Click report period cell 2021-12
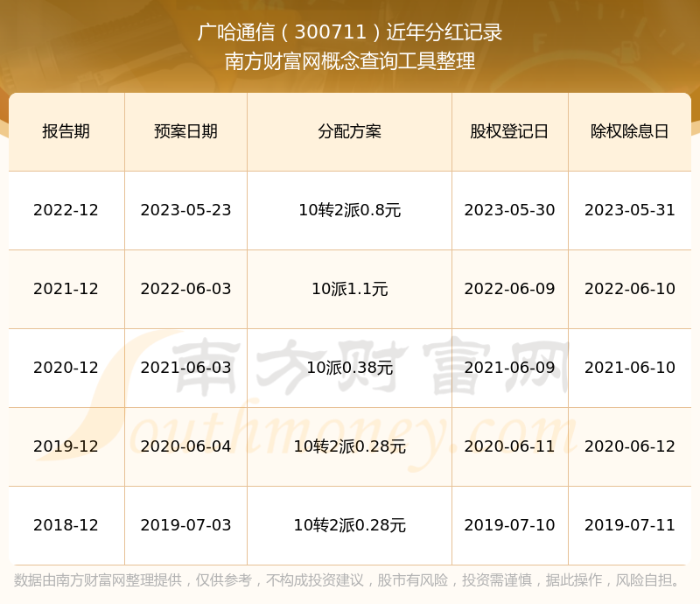This screenshot has height=604, width=700. tap(66, 289)
